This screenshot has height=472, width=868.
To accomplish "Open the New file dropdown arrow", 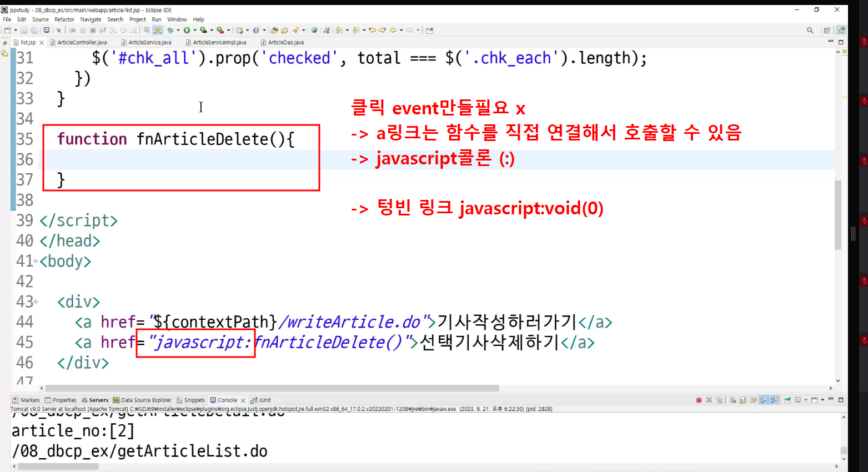I will click(x=16, y=31).
